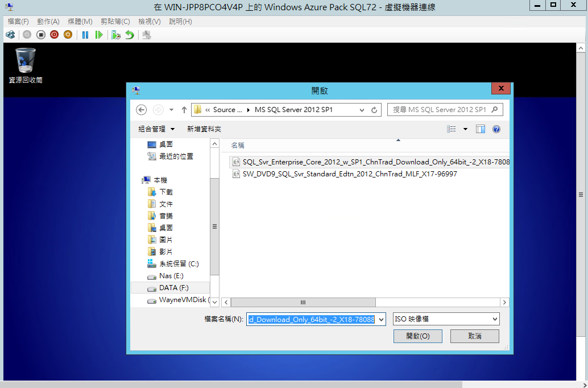Open recent locations dropdown arrow
The width and height of the screenshot is (588, 388).
[x=171, y=110]
